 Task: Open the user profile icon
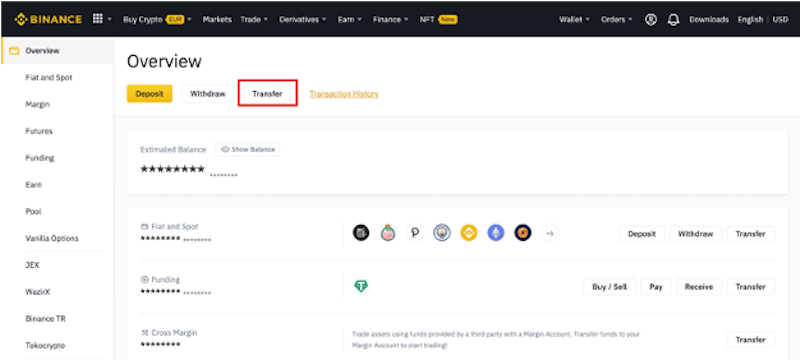coord(651,19)
